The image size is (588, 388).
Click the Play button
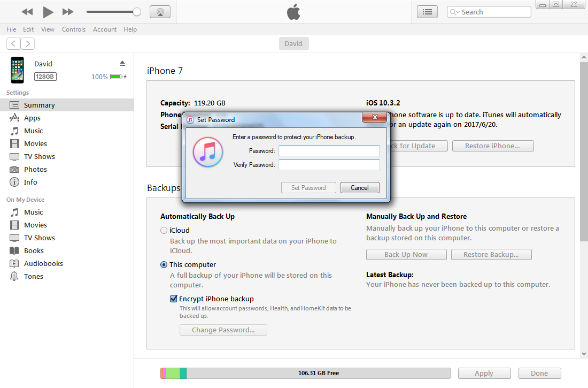click(x=48, y=12)
